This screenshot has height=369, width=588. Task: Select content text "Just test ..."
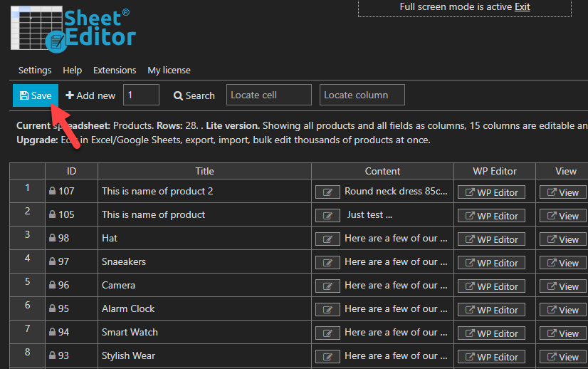click(x=369, y=214)
